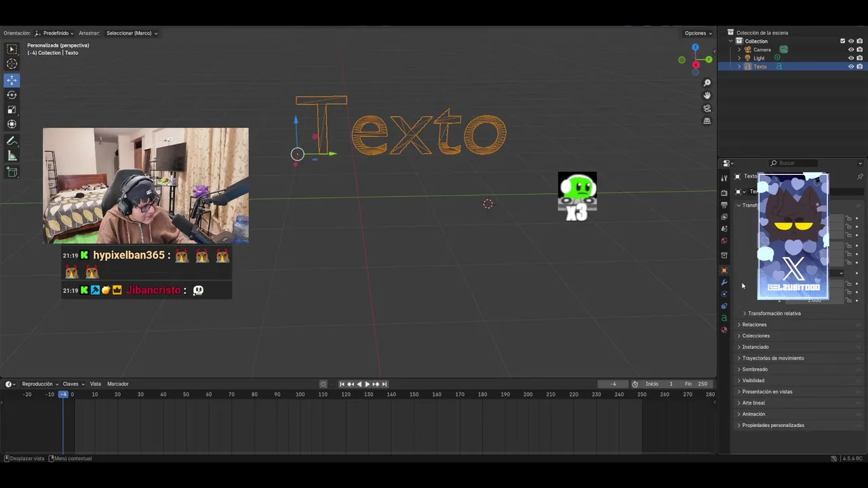Open the World properties tab
This screenshot has width=868, height=488.
[x=724, y=241]
